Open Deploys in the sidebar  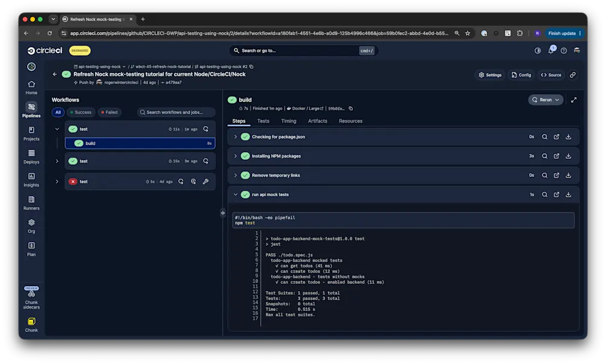31,157
